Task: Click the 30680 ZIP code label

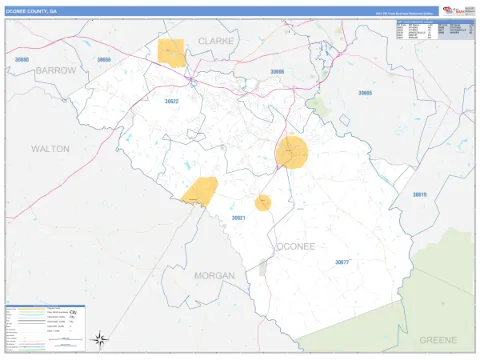Action: 22,60
